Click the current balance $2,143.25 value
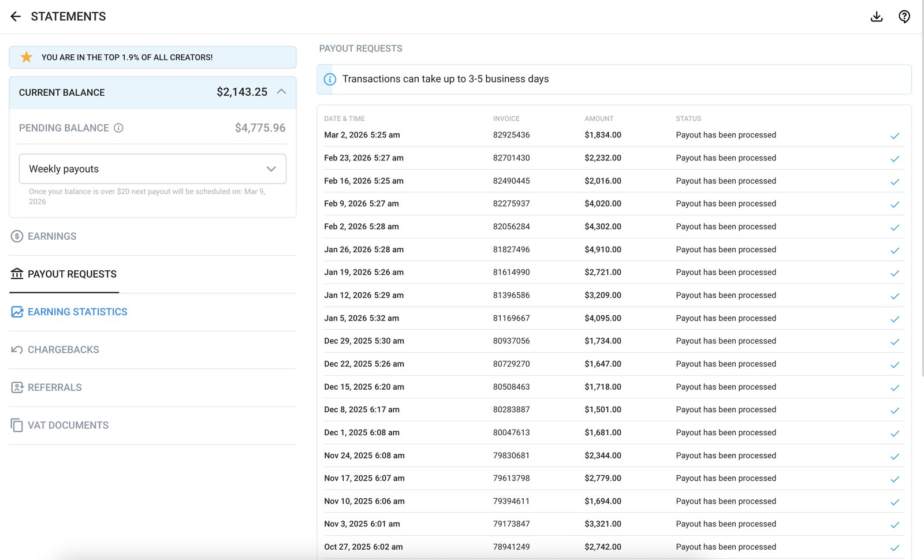924x560 pixels. (242, 92)
